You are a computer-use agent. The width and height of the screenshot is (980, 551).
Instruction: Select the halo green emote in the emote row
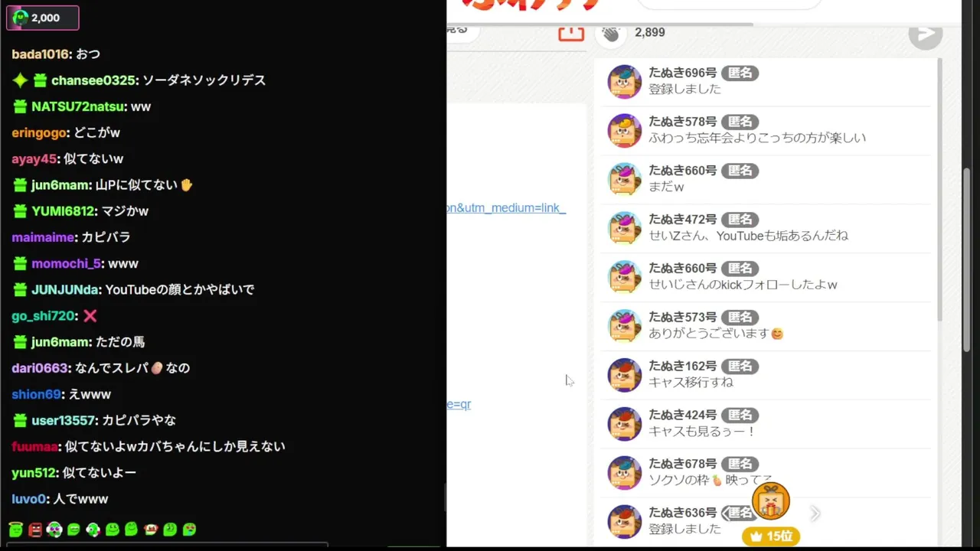tap(15, 529)
